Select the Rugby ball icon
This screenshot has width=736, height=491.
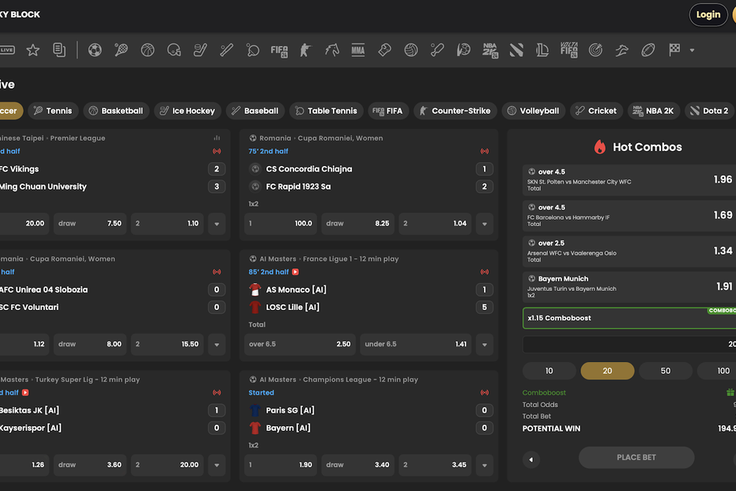coord(648,50)
